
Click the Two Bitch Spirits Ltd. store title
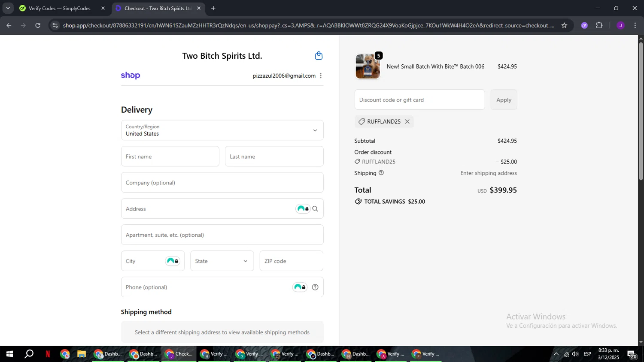(222, 56)
